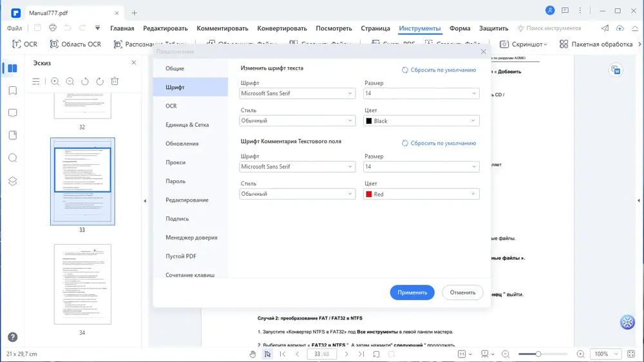644x362 pixels.
Task: Select the hand tool in the status bar
Action: (252, 354)
